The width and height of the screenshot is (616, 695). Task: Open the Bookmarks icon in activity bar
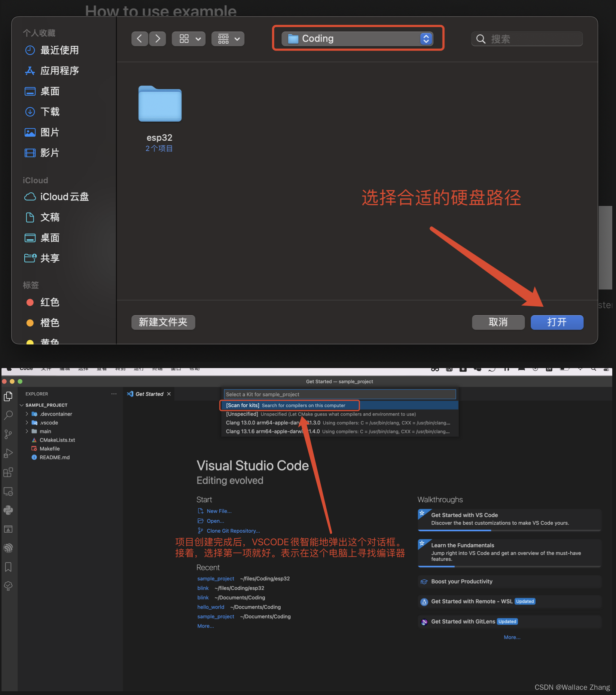[x=8, y=567]
